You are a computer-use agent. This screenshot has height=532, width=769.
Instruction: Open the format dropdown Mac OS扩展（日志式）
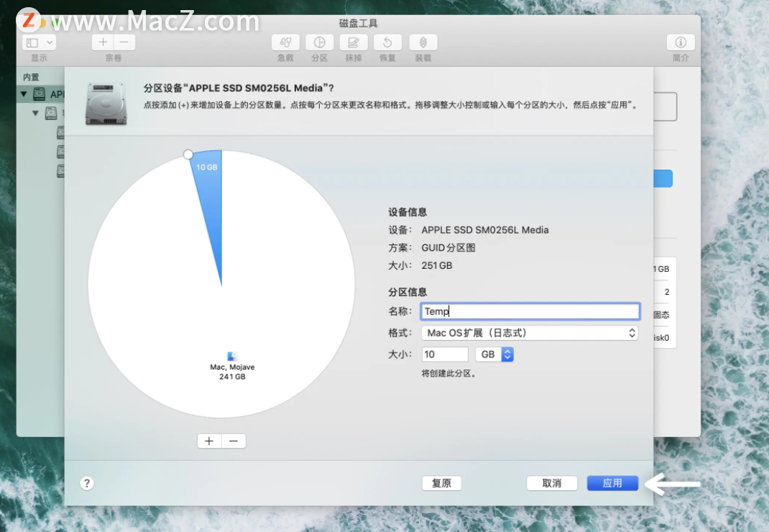coord(530,334)
